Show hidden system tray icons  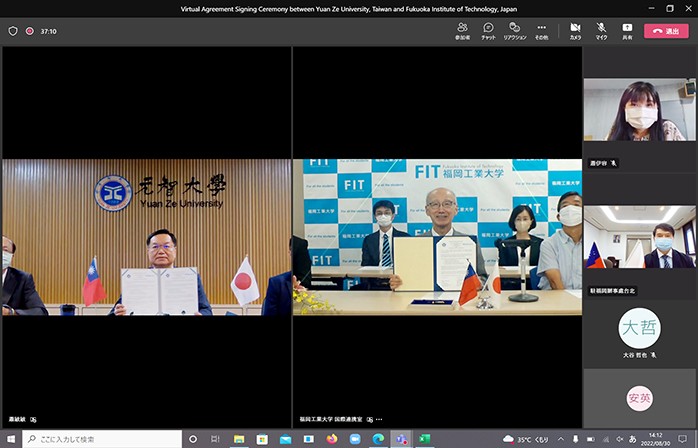tap(560, 439)
